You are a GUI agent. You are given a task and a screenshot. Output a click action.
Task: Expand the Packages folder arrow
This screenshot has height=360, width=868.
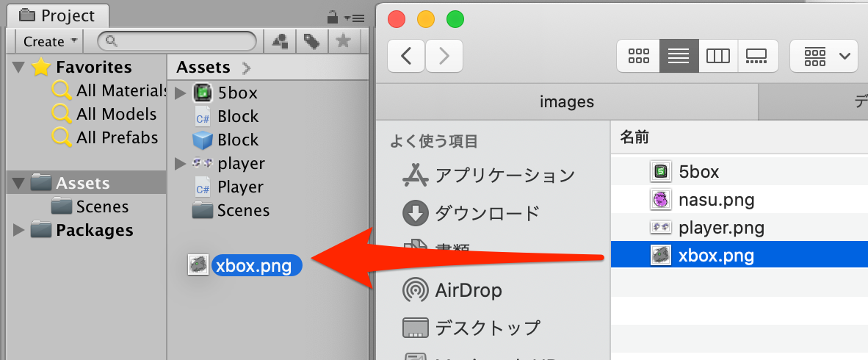[19, 230]
